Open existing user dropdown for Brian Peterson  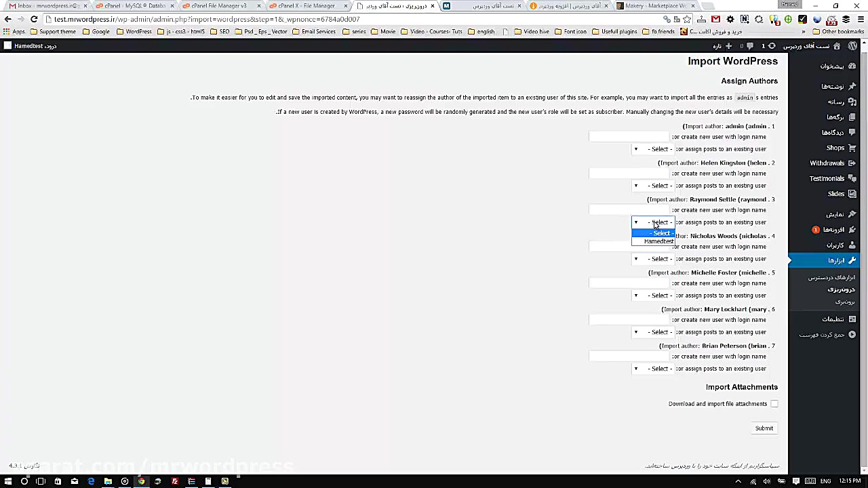coord(652,369)
